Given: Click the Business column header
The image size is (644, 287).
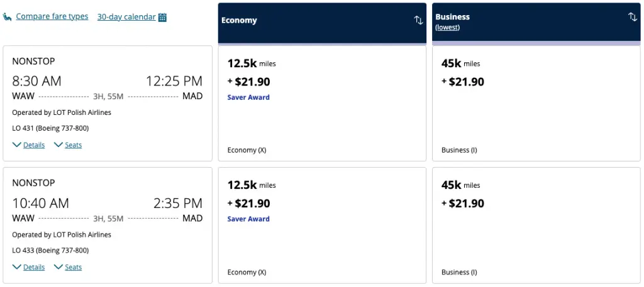Looking at the screenshot, I should coord(453,17).
